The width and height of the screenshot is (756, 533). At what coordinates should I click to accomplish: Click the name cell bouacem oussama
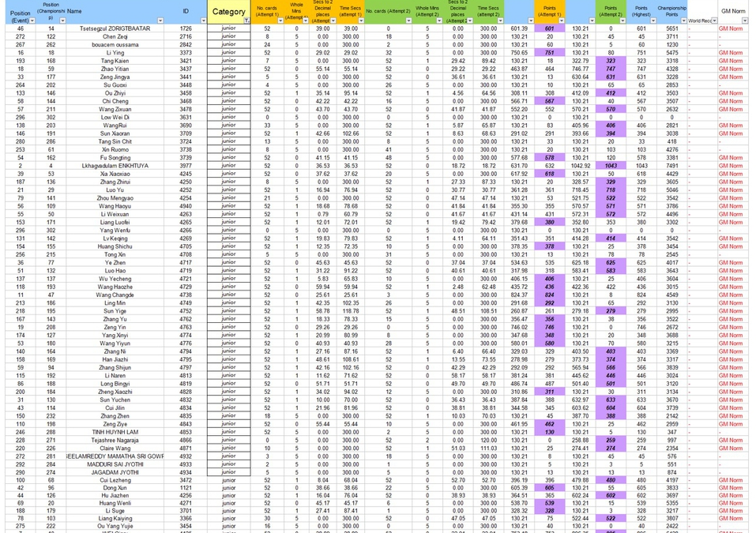pyautogui.click(x=115, y=45)
